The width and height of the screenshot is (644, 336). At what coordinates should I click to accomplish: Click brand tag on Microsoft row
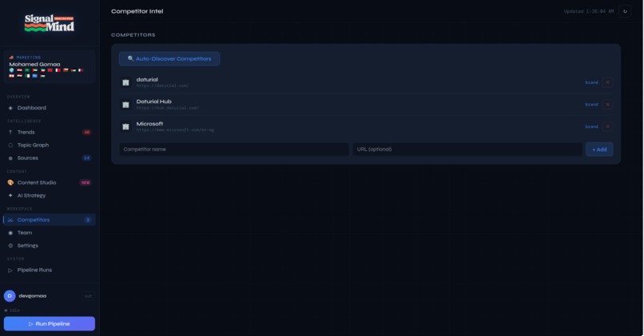[591, 126]
